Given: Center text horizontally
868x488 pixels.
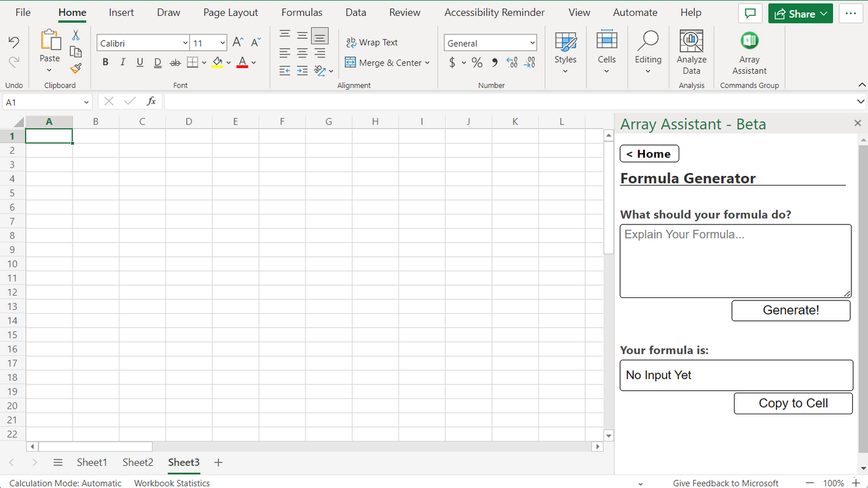Looking at the screenshot, I should point(302,53).
